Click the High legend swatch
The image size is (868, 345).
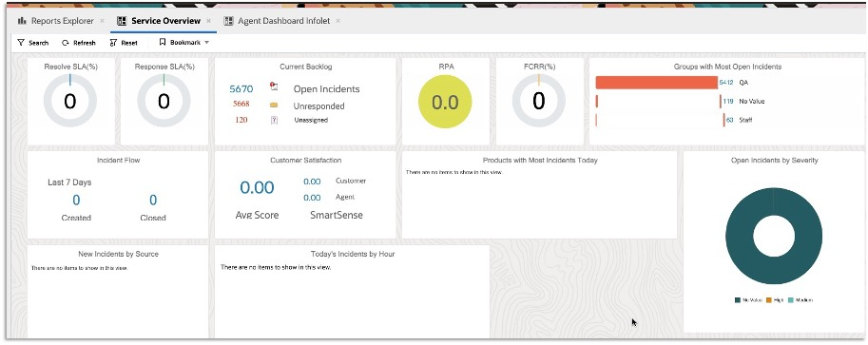click(769, 300)
